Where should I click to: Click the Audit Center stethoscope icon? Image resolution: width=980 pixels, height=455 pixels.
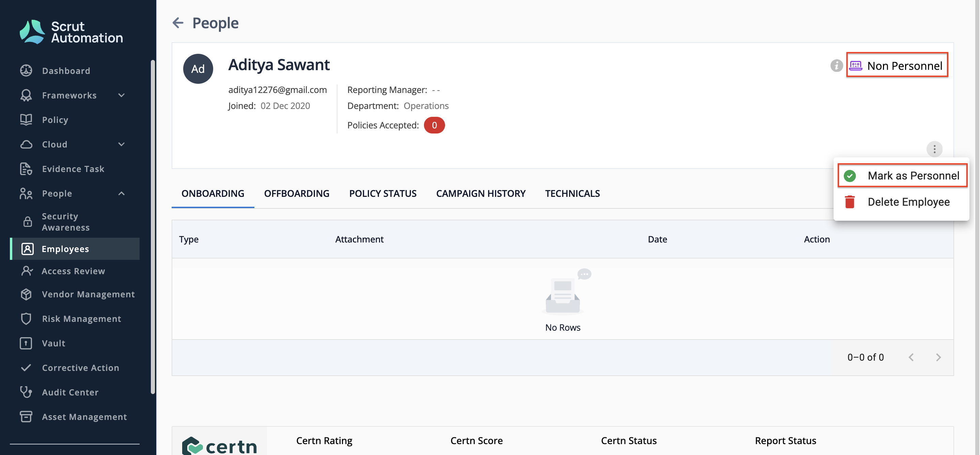tap(26, 392)
